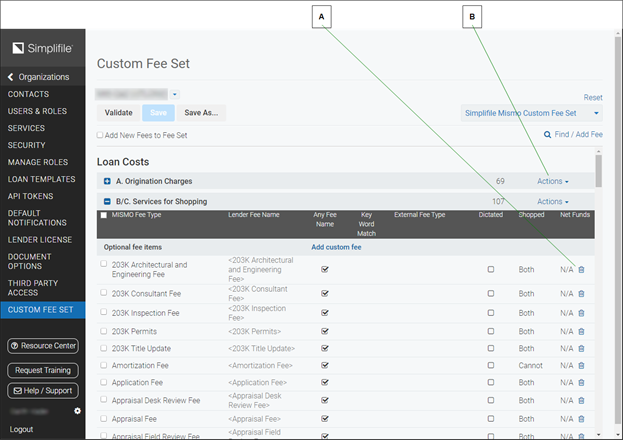Click Save As... button
The image size is (623, 440).
pyautogui.click(x=201, y=113)
